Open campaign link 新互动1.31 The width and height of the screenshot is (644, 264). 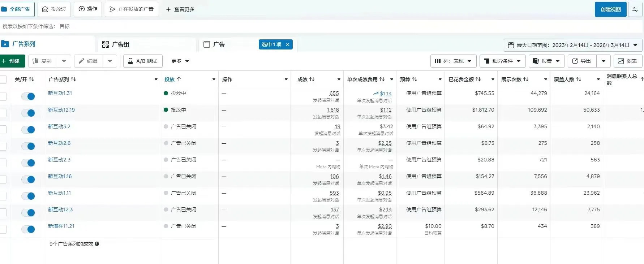60,93
